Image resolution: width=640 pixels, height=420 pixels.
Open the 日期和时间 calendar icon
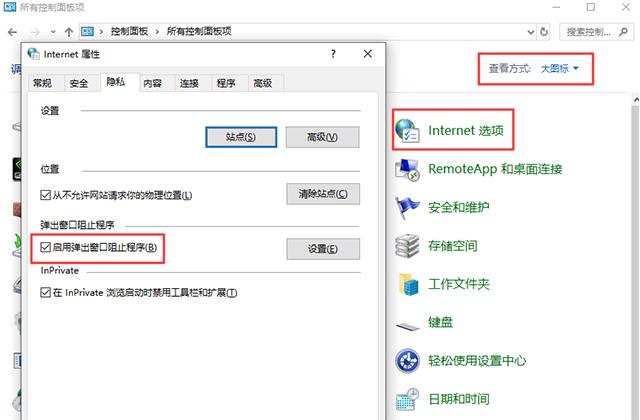(x=407, y=399)
